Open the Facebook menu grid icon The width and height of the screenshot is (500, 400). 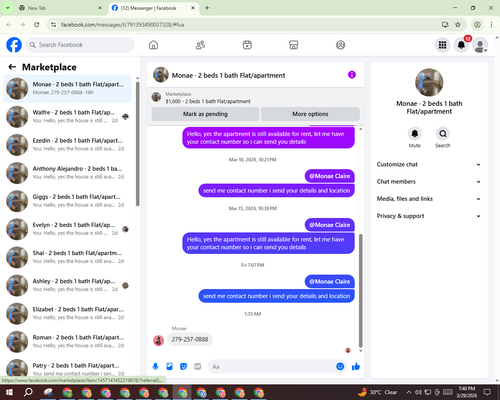click(442, 45)
